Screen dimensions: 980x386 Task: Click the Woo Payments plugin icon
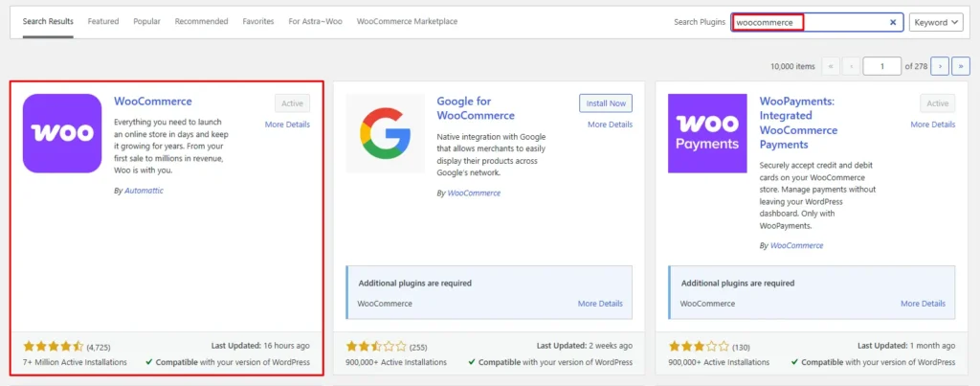point(707,133)
